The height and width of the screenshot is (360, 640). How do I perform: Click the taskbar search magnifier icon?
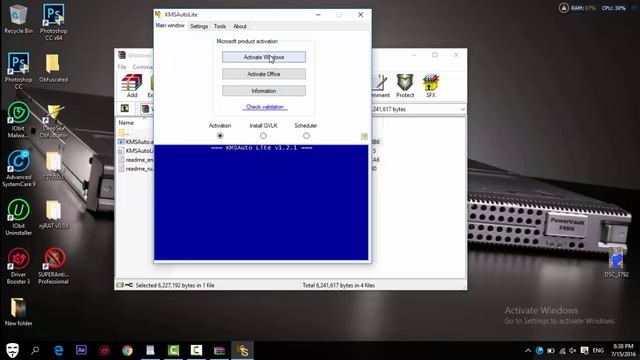tap(35, 350)
